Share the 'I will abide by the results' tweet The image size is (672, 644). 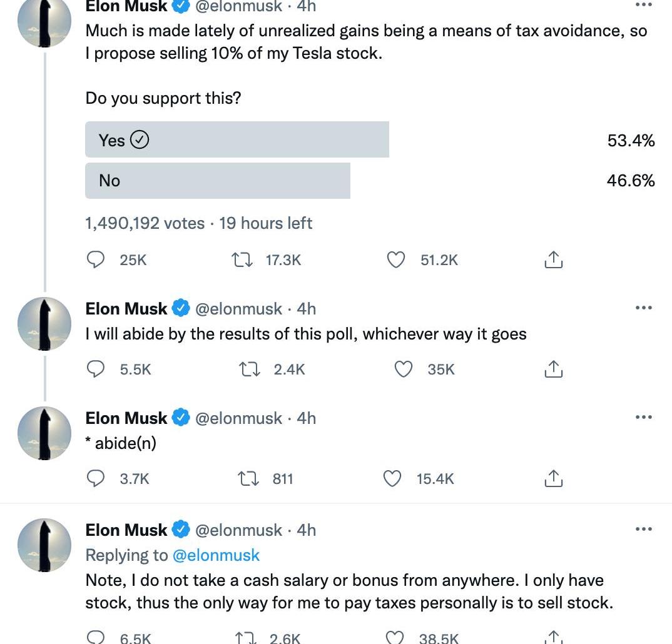point(553,369)
